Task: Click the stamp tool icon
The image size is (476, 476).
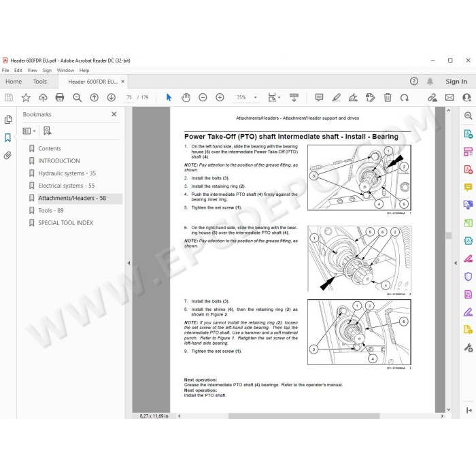Action: coord(370,97)
